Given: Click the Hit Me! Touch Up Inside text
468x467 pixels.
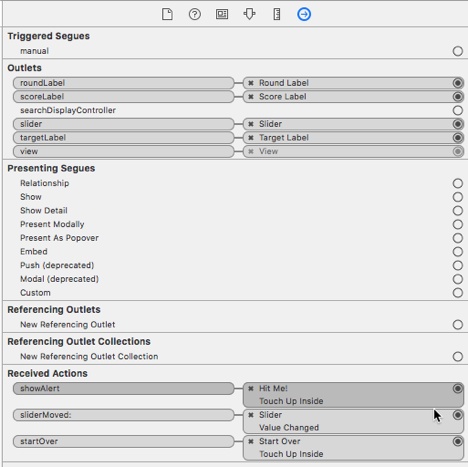Looking at the screenshot, I should [x=291, y=401].
